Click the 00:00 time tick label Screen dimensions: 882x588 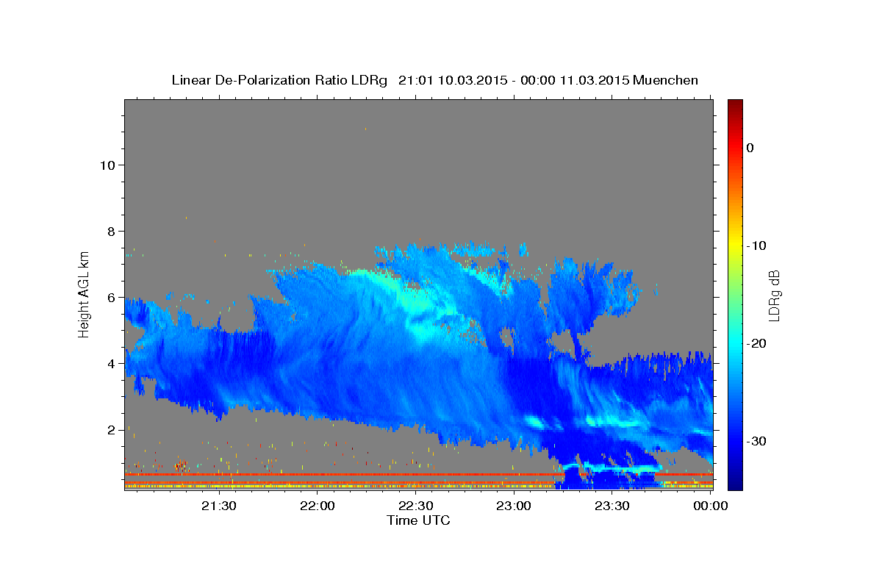point(710,506)
